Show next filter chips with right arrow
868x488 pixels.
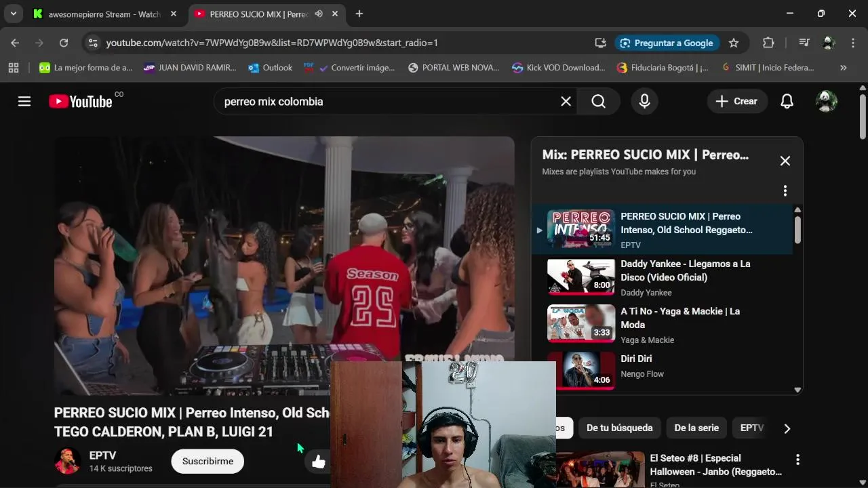pyautogui.click(x=787, y=428)
